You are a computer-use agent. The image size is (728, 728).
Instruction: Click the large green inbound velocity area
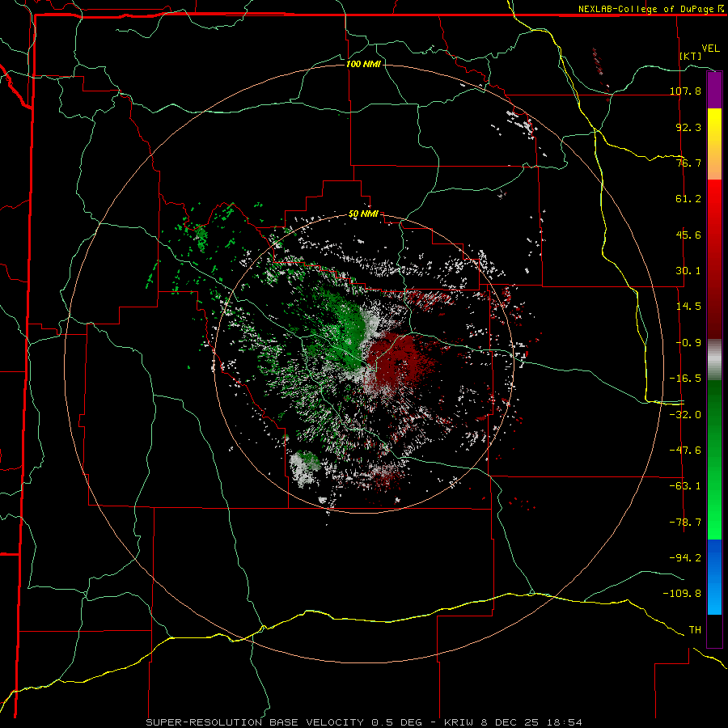click(x=346, y=332)
